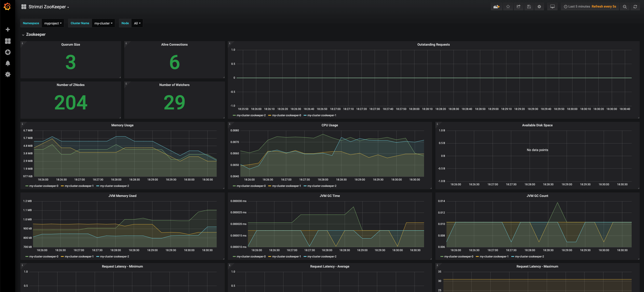Open Outstanding Requests panel title menu

click(x=433, y=44)
